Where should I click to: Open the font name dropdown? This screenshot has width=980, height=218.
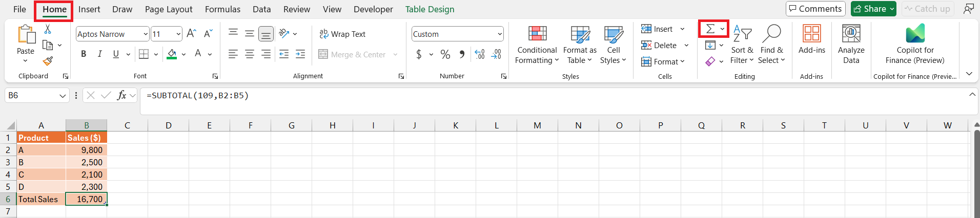click(146, 34)
